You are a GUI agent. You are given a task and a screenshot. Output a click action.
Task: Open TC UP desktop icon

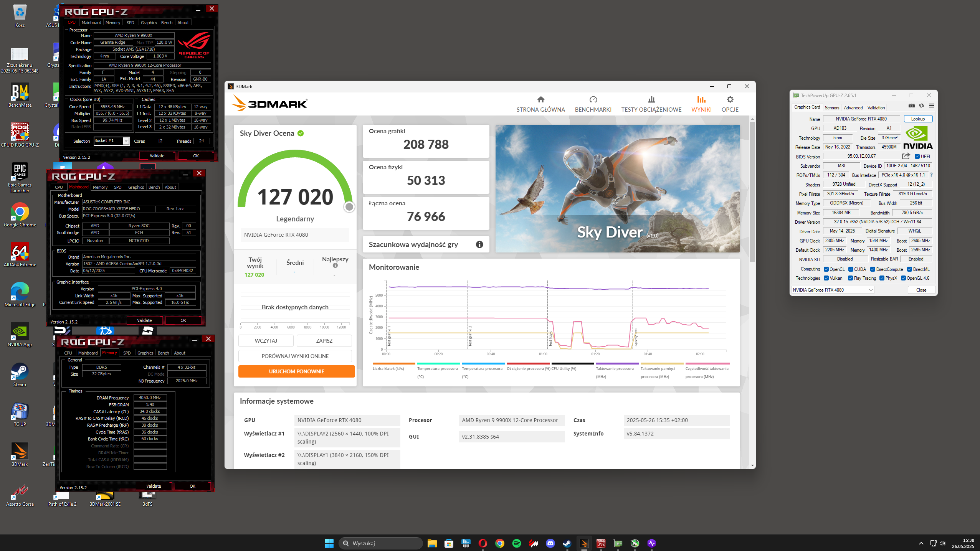20,415
